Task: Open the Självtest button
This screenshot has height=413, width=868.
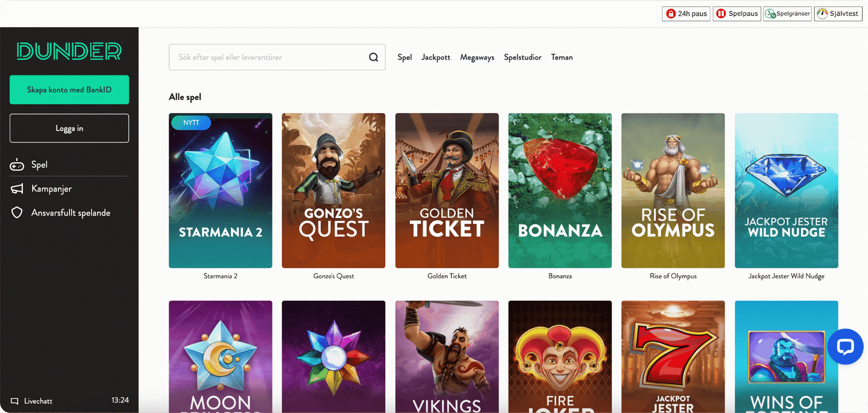Action: pos(838,14)
